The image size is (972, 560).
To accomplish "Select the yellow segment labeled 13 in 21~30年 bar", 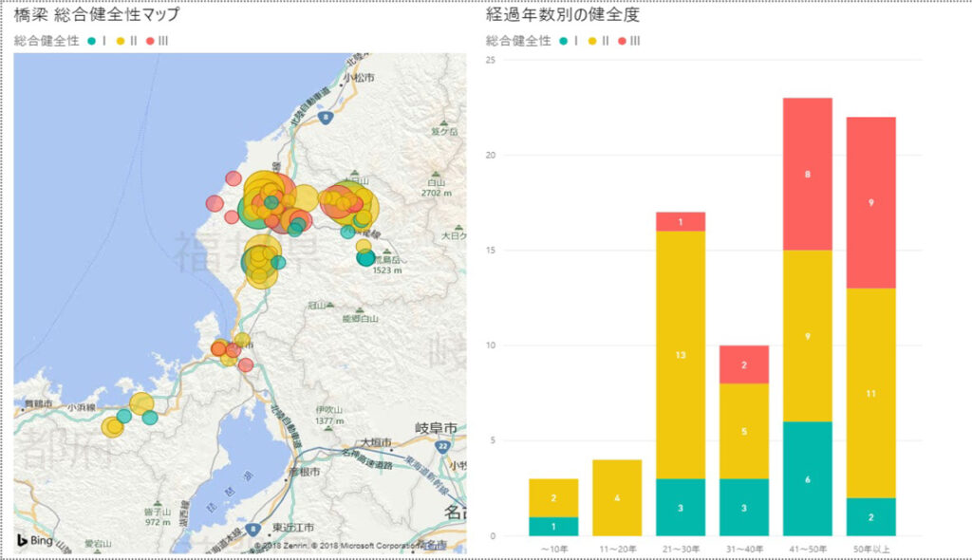I will coord(680,354).
